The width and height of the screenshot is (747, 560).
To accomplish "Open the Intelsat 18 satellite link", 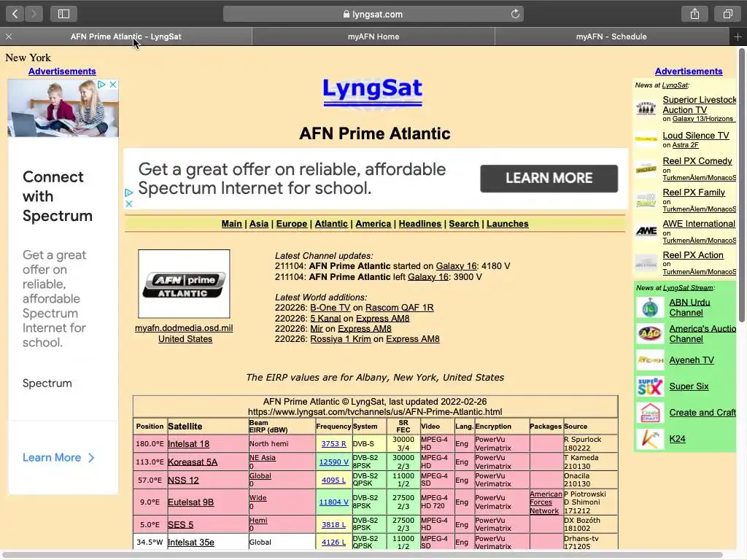I will tap(189, 444).
